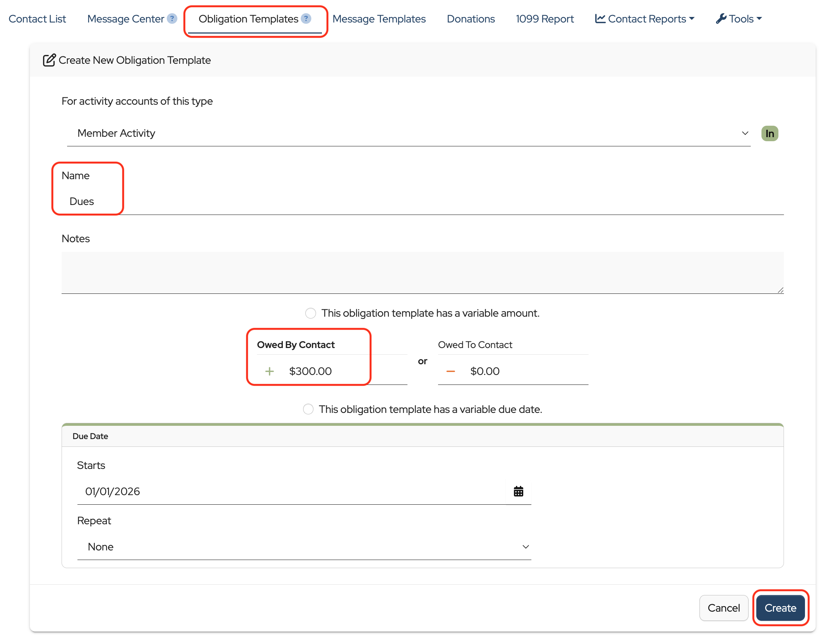The width and height of the screenshot is (840, 640).
Task: Enable the variable due date option
Action: tap(308, 409)
